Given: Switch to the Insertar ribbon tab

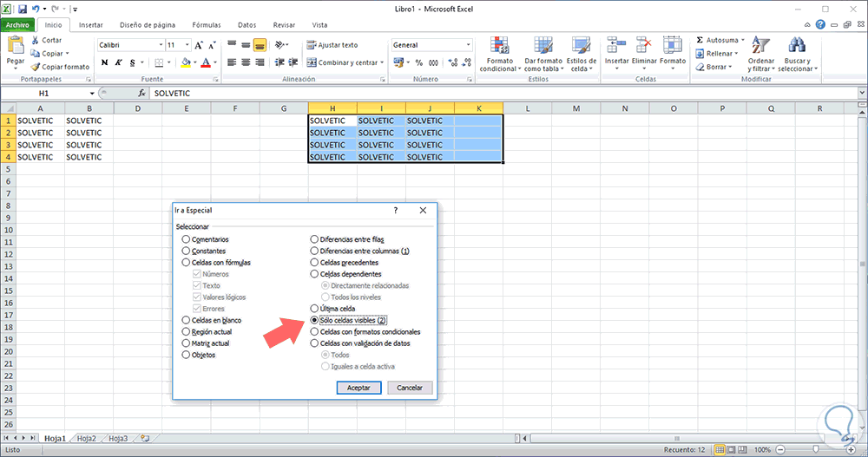Looking at the screenshot, I should (91, 25).
